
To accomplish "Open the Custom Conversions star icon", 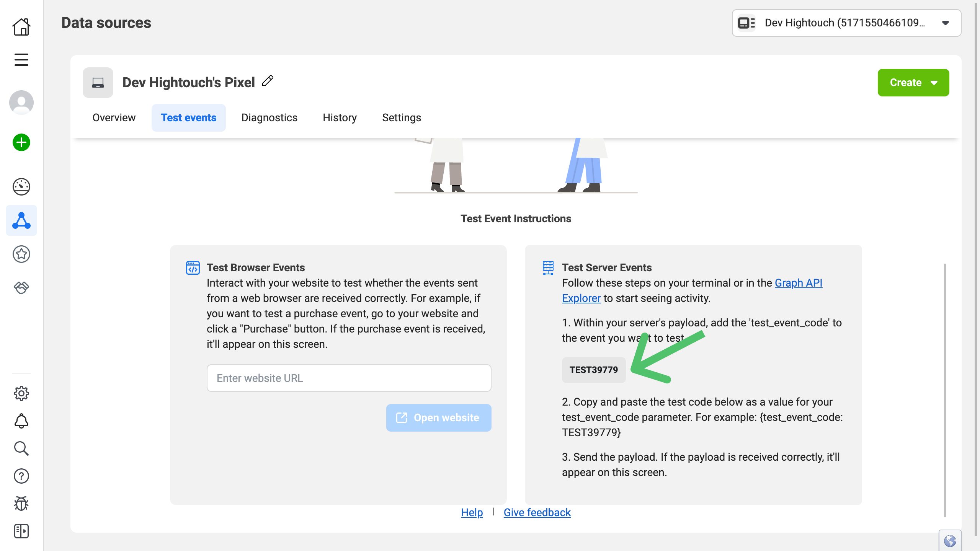I will (21, 254).
